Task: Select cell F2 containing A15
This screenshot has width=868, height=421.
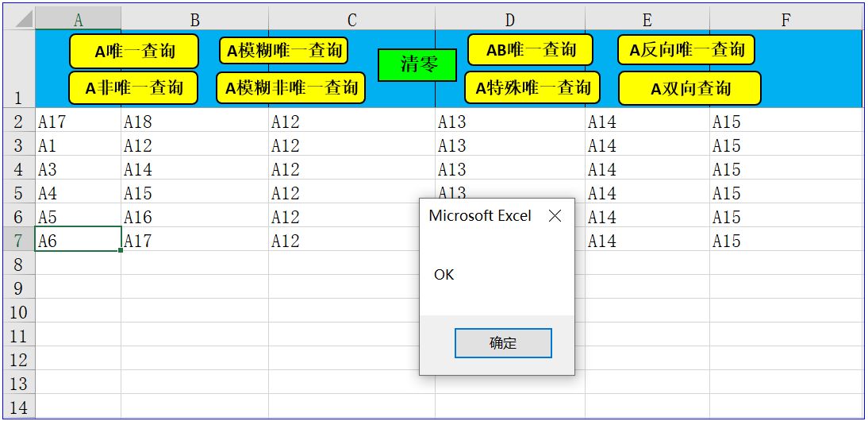Action: pos(786,120)
